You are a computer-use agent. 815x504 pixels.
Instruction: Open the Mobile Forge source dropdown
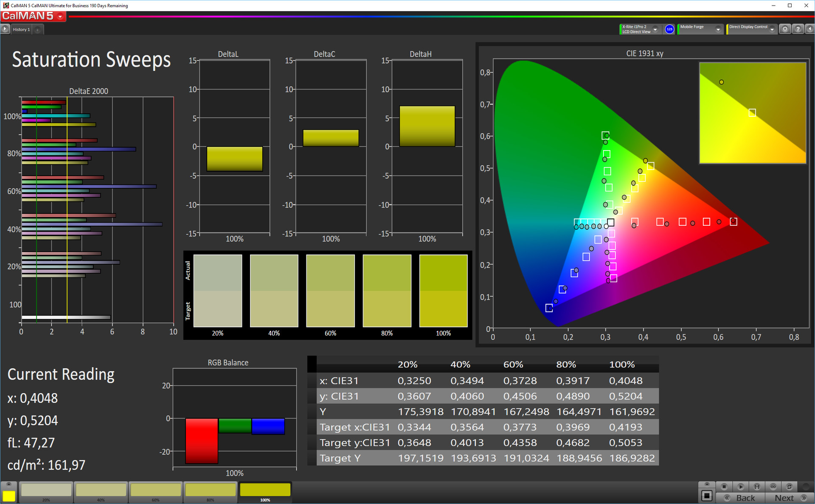tap(718, 29)
